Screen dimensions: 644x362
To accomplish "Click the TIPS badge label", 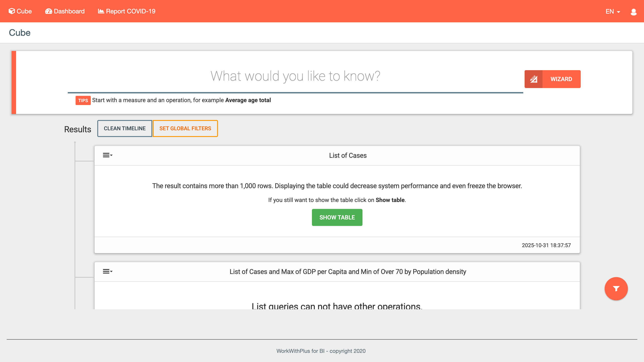I will coord(83,100).
